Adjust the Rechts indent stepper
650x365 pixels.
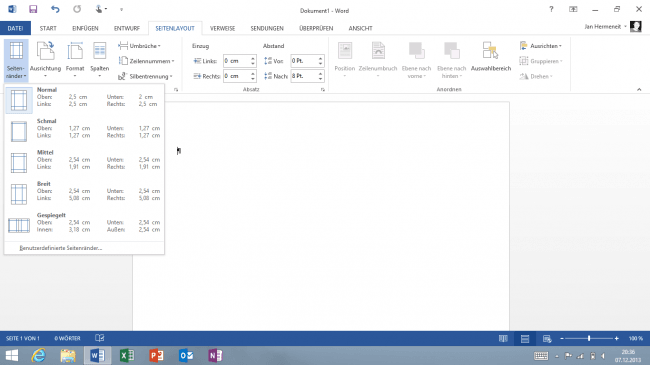click(x=253, y=76)
